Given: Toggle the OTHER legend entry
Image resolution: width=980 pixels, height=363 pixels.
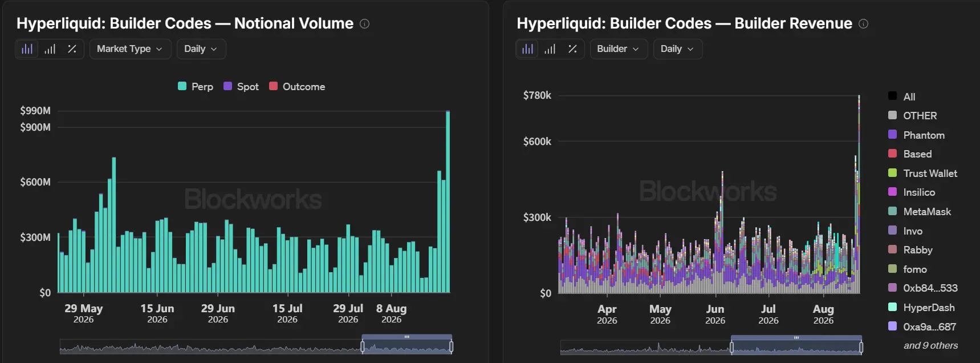Looking at the screenshot, I should (x=912, y=116).
